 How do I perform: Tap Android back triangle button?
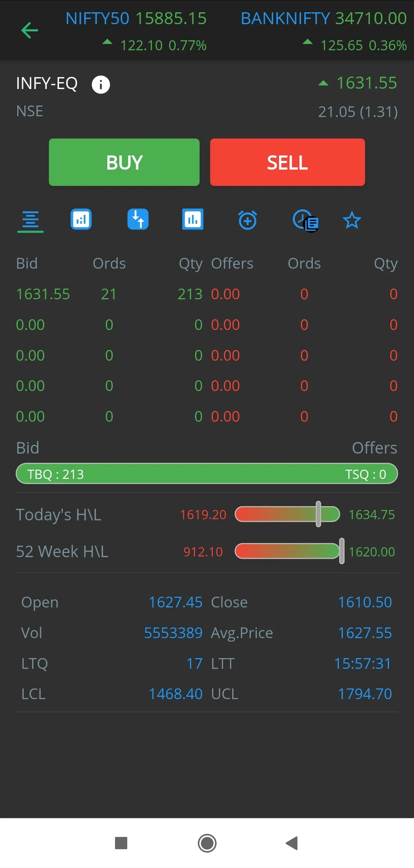tap(292, 843)
